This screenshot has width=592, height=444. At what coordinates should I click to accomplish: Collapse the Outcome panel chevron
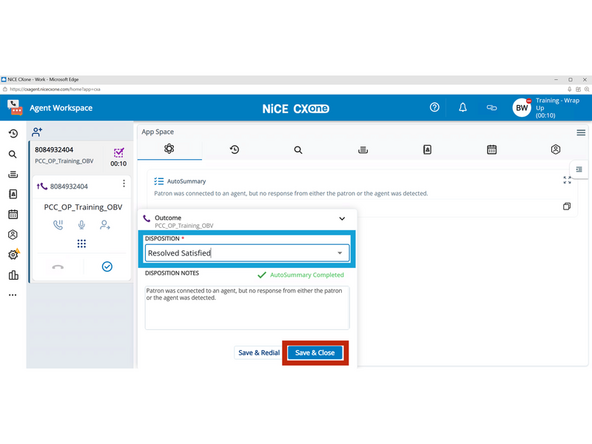pyautogui.click(x=342, y=219)
